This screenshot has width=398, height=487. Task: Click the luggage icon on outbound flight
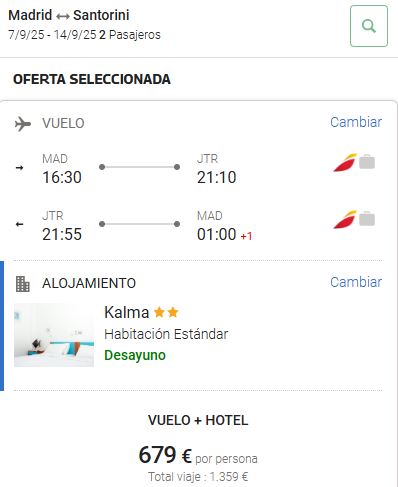point(367,162)
